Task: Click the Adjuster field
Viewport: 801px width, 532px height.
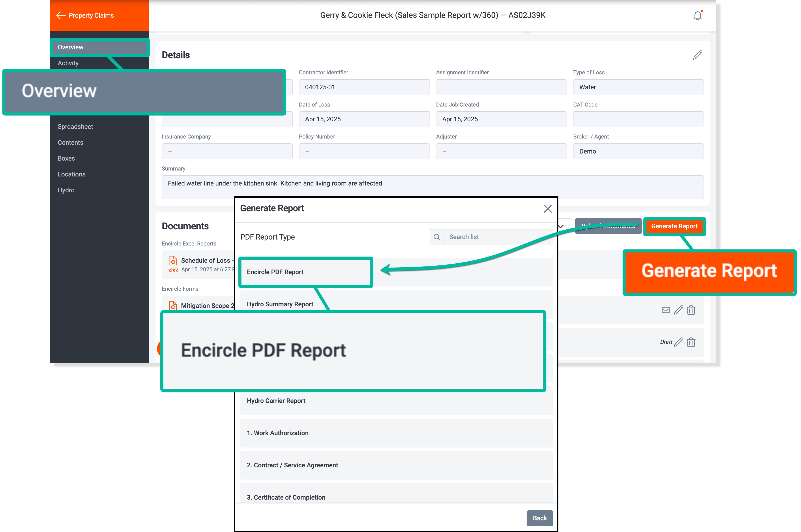Action: click(x=501, y=151)
